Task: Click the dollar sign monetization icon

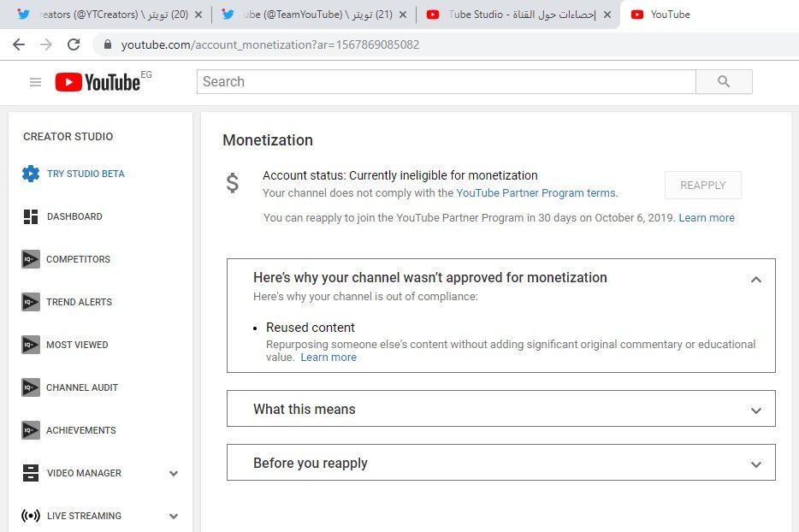Action: [x=233, y=183]
